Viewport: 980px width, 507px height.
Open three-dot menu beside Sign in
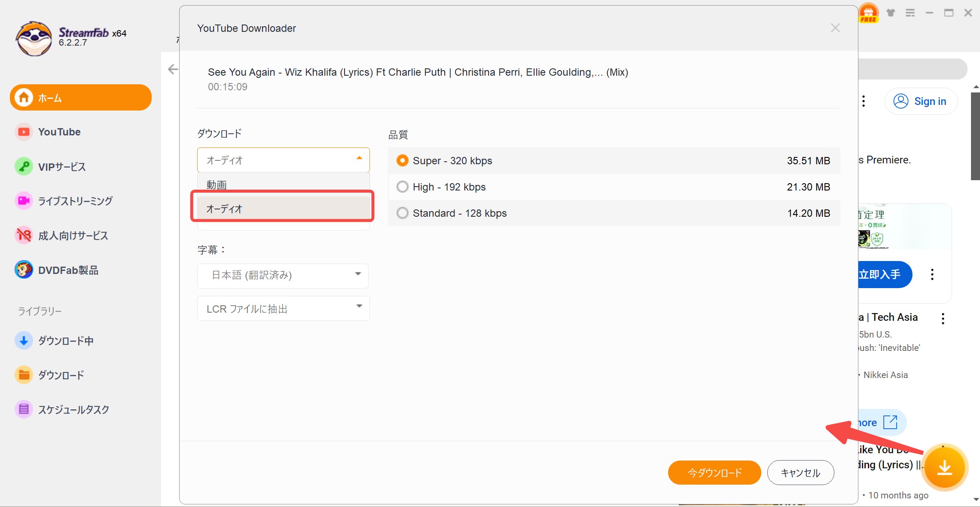(864, 101)
